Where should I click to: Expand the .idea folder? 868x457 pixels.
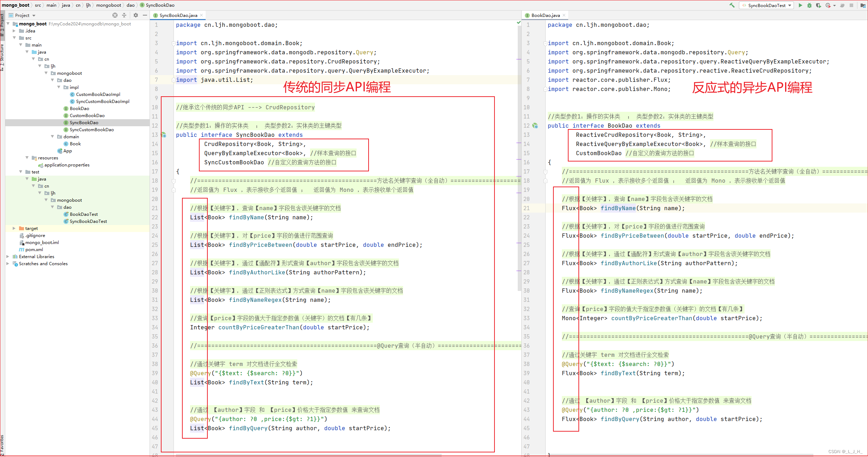tap(14, 31)
